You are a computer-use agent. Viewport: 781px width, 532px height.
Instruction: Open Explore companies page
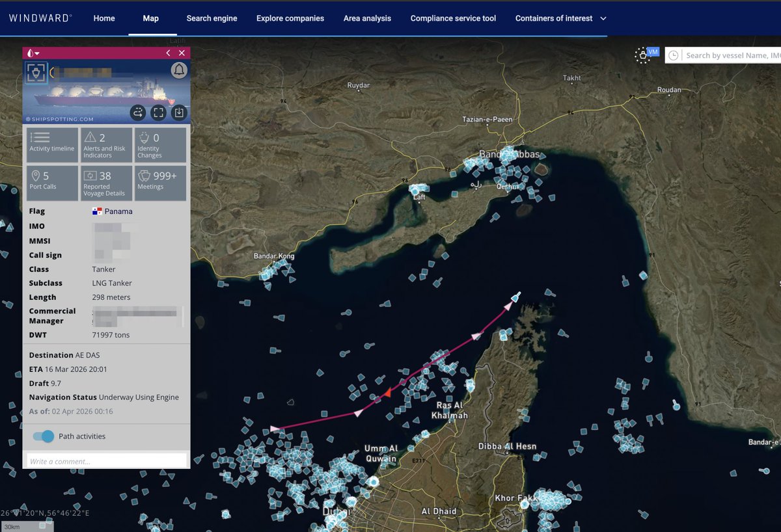click(x=290, y=18)
